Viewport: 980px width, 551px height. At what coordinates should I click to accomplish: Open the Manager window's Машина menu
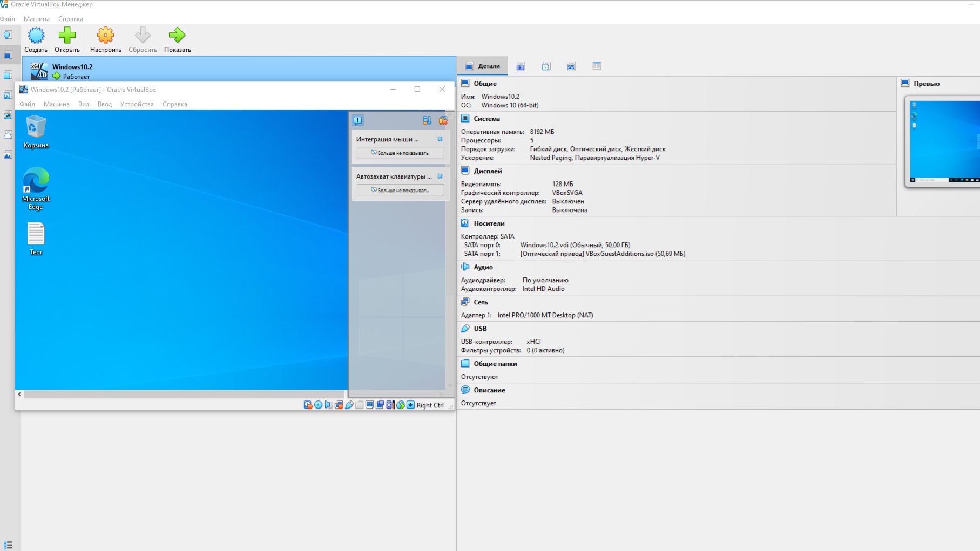click(37, 19)
